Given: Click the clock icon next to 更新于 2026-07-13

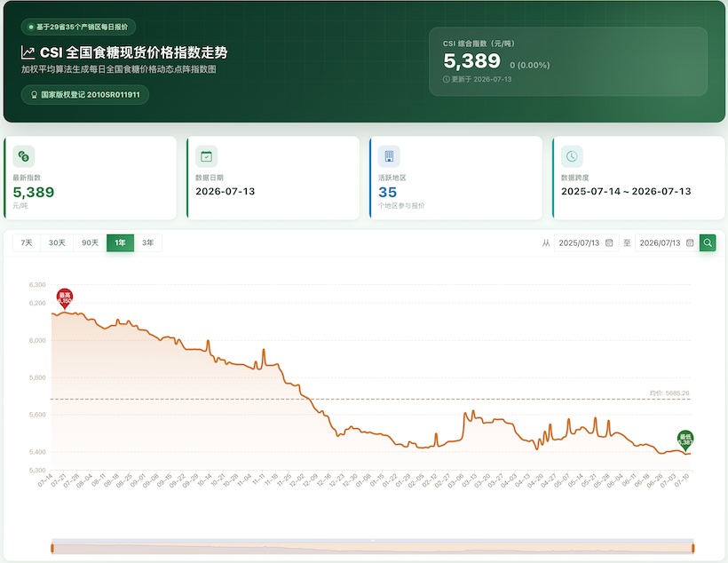Looking at the screenshot, I should click(447, 79).
